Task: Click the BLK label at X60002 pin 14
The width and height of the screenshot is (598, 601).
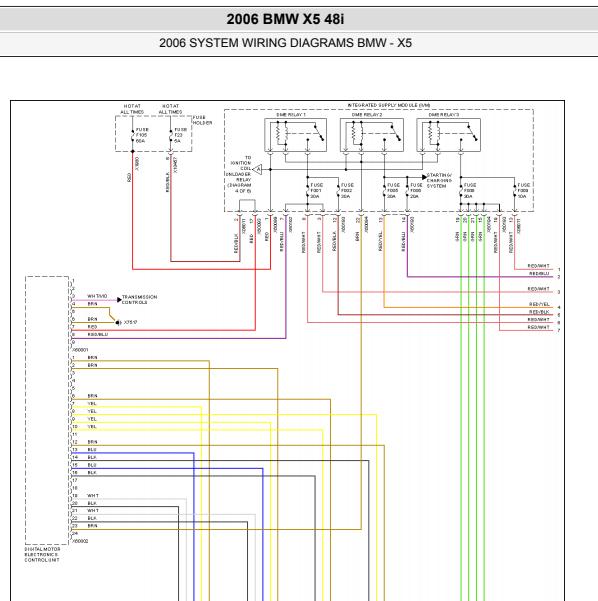Action: (x=92, y=457)
